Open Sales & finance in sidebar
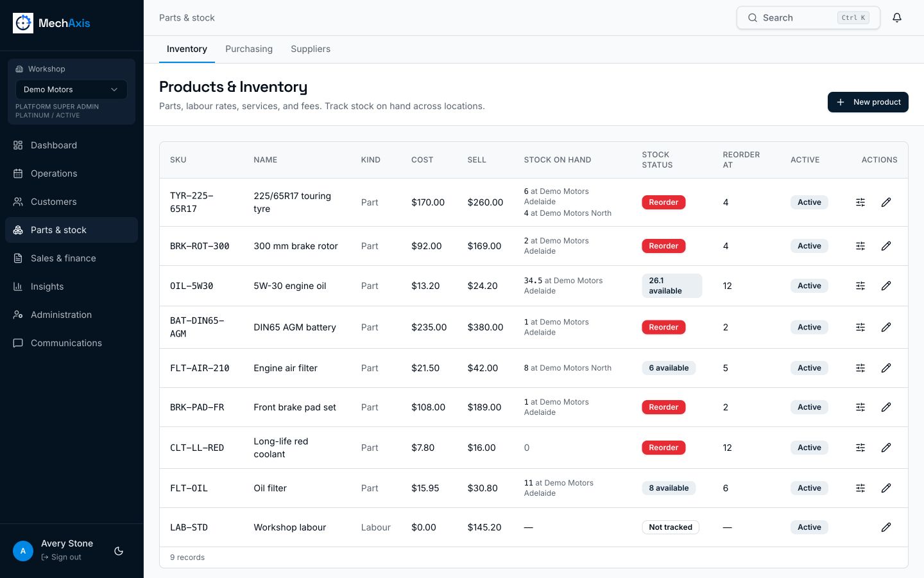The image size is (924, 578). click(71, 258)
